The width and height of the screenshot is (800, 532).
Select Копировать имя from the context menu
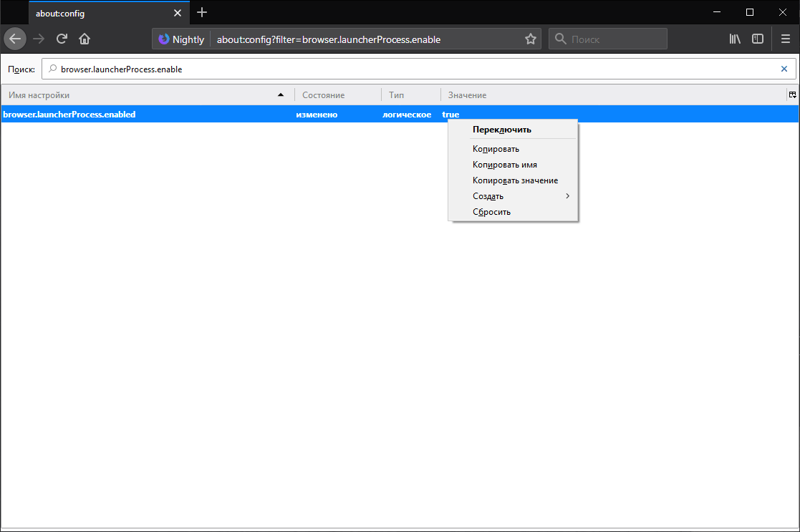tap(503, 164)
